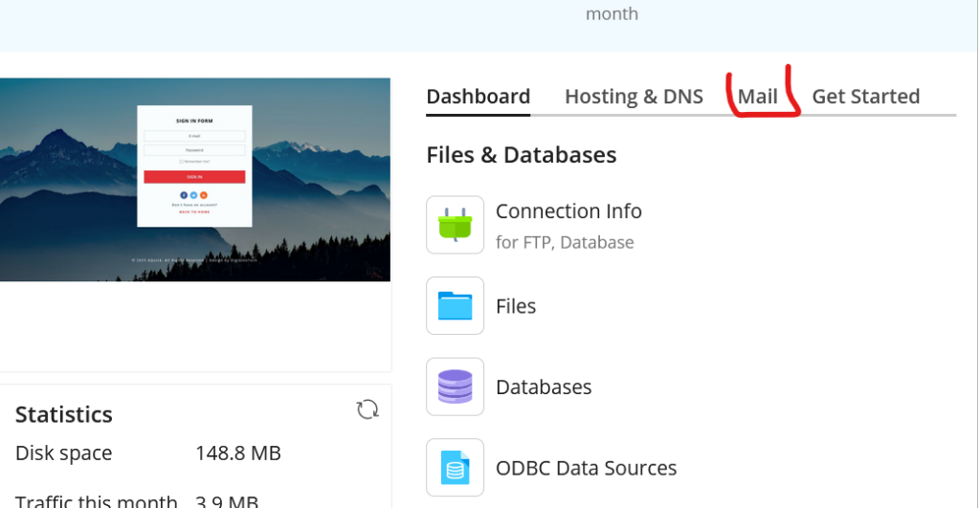Refresh statistics using the circular arrows icon
The height and width of the screenshot is (508, 980).
367,409
